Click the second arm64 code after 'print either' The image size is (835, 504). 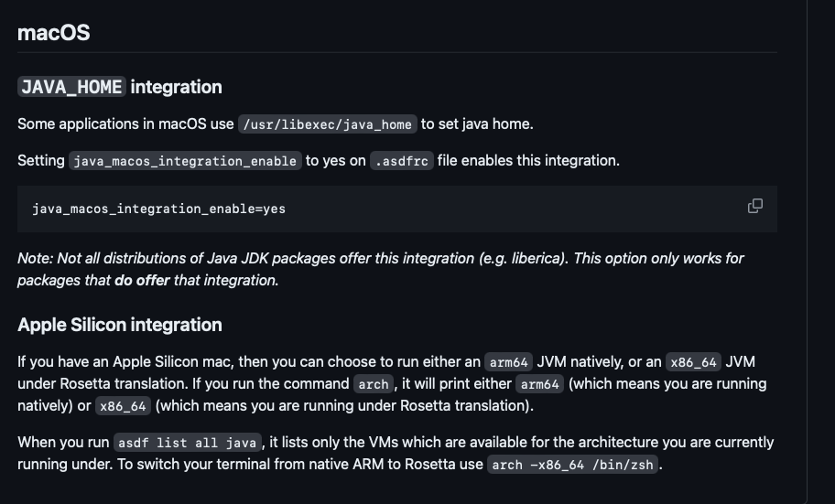[540, 384]
